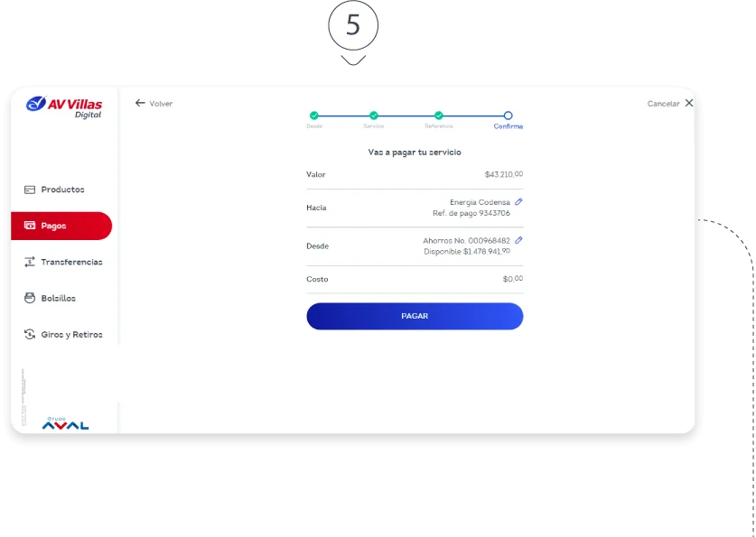Open Transferencias via its arrows icon

click(29, 262)
